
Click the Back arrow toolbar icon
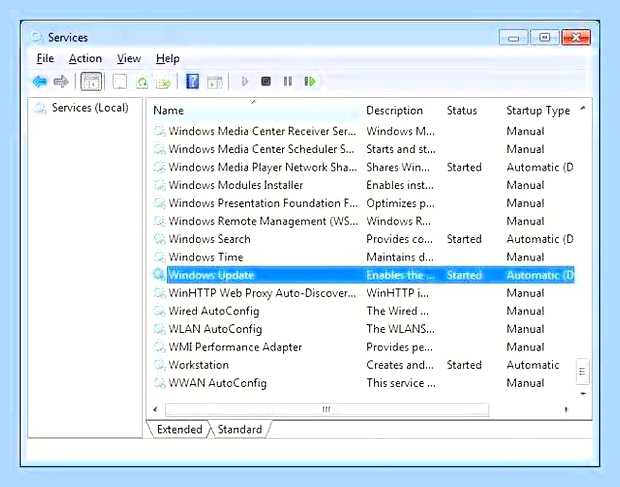pyautogui.click(x=40, y=82)
